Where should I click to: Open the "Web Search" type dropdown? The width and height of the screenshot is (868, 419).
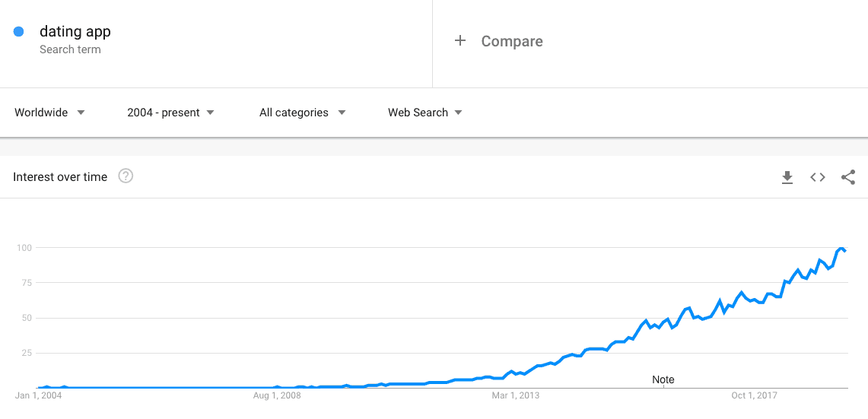[424, 113]
